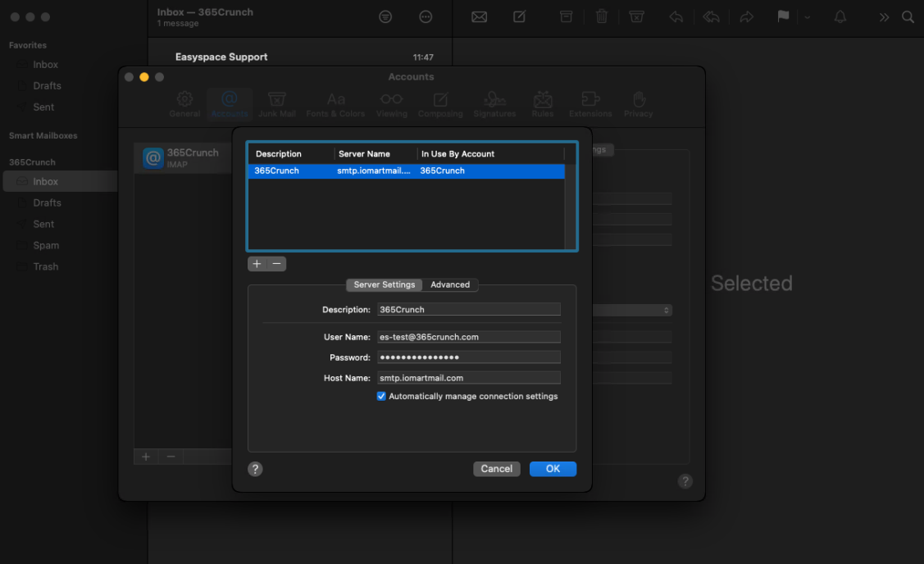Click Cancel to dismiss the server dialog
The image size is (924, 564).
click(x=497, y=469)
